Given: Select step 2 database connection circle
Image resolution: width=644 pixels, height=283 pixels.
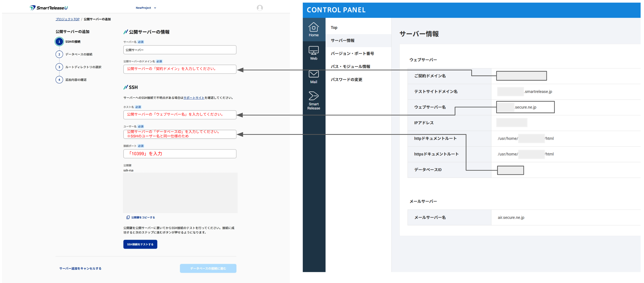Looking at the screenshot, I should click(59, 54).
